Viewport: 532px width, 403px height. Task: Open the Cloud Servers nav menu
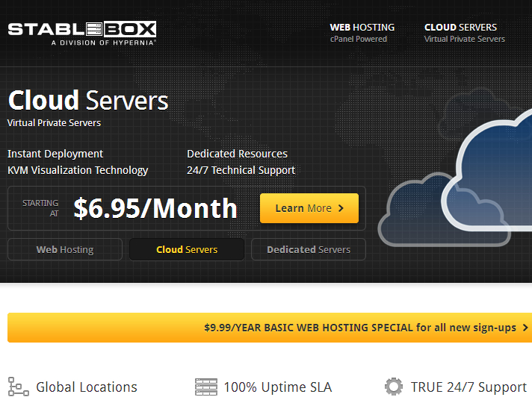coord(465,33)
